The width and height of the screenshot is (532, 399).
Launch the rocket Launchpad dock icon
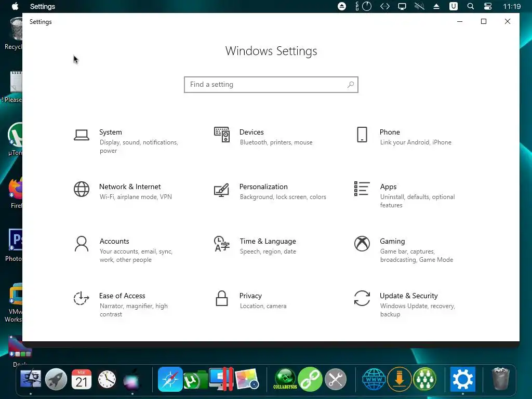point(56,379)
